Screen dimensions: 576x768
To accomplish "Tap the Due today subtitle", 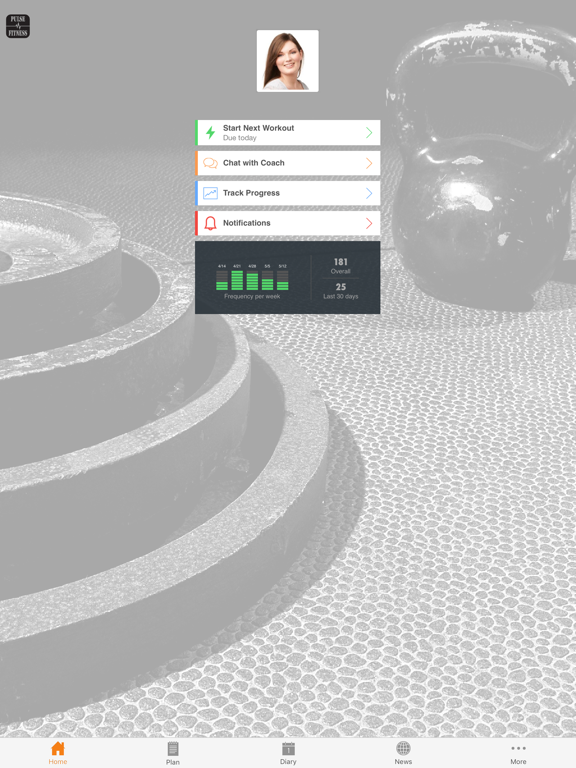I will click(240, 138).
